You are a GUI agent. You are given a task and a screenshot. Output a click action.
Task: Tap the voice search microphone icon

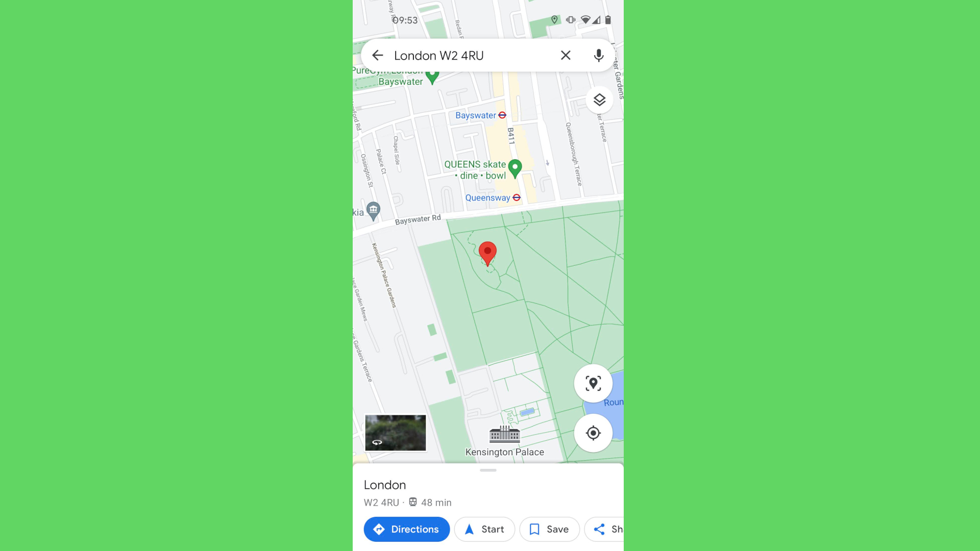pos(597,55)
